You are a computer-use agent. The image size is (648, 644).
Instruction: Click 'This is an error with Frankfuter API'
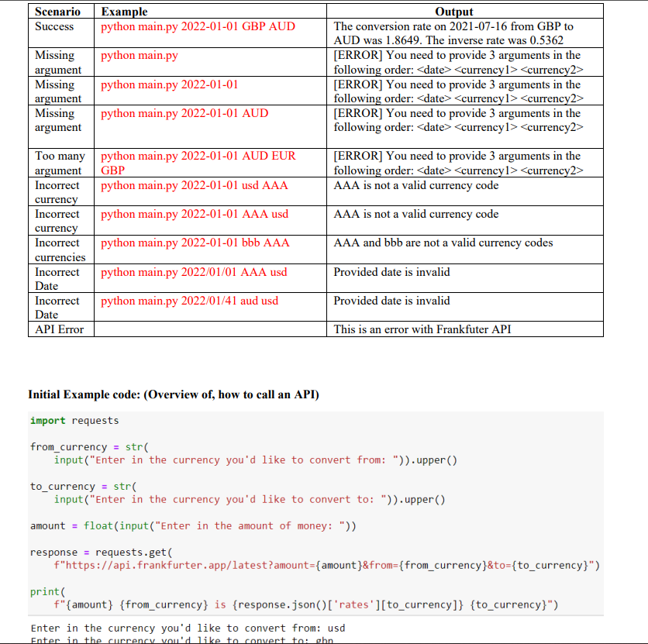pyautogui.click(x=422, y=329)
